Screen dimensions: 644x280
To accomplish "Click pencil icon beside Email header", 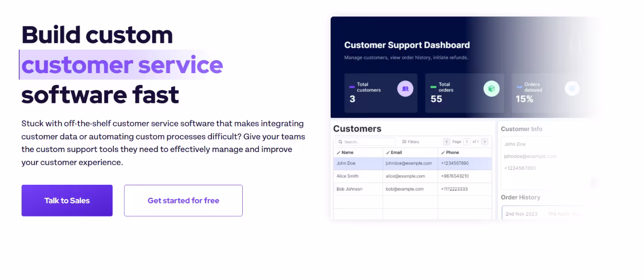I will pos(388,153).
